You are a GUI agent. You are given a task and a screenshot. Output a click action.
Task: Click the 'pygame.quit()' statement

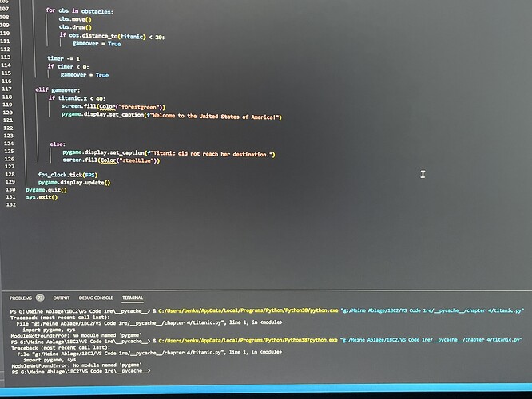click(46, 190)
